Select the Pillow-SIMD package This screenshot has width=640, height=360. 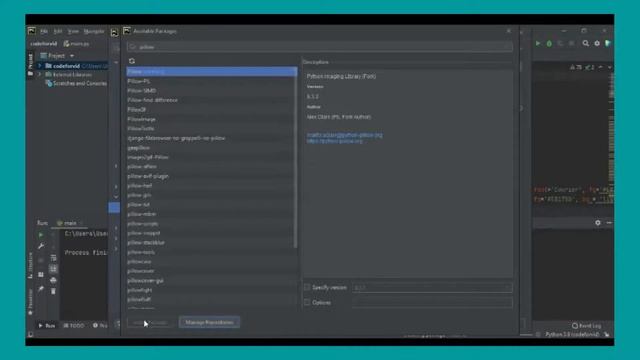[x=211, y=91]
